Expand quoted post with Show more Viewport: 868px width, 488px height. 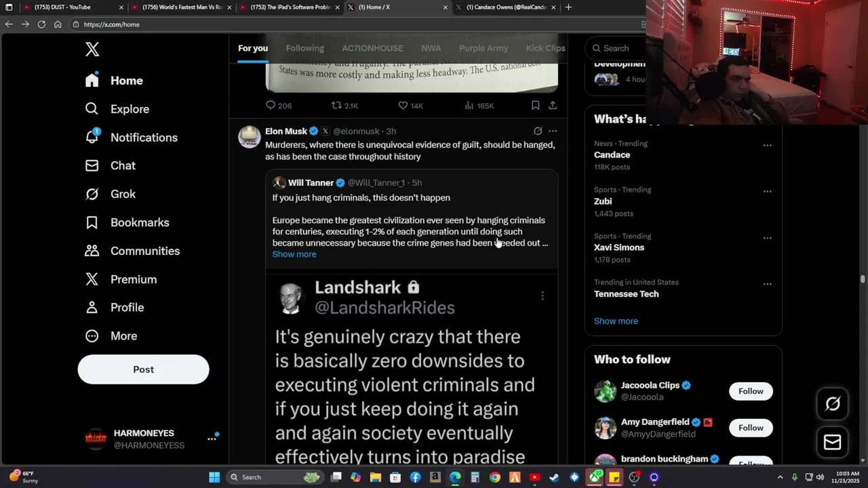click(294, 254)
